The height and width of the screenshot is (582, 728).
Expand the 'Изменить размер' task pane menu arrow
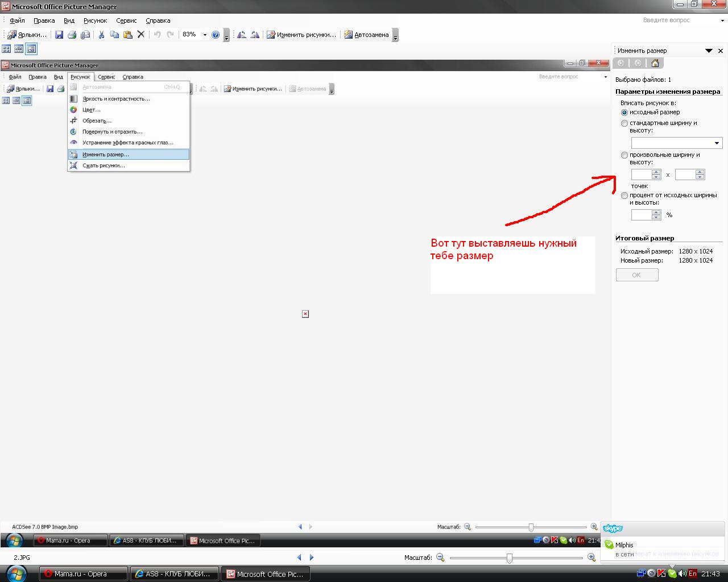coord(709,51)
